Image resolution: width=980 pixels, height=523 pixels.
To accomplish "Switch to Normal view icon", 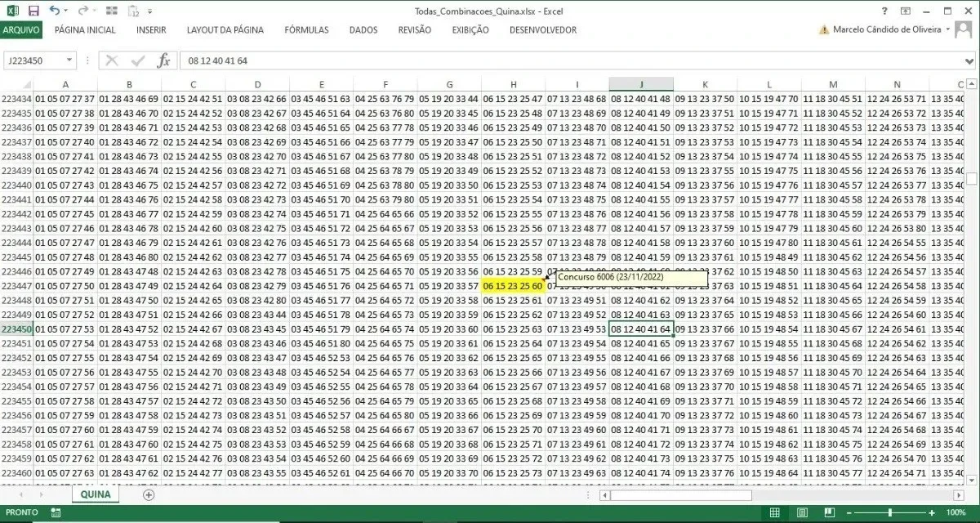I will coord(775,512).
